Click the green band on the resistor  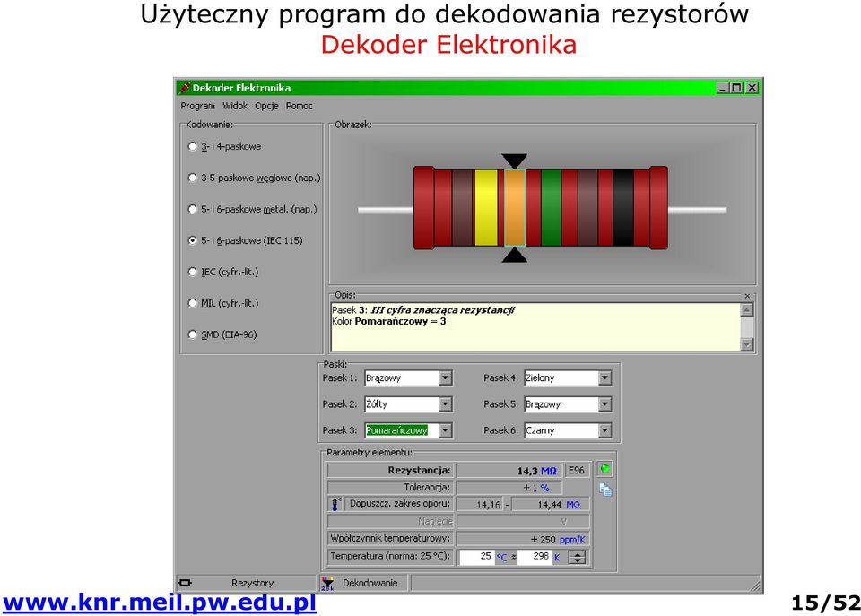552,207
